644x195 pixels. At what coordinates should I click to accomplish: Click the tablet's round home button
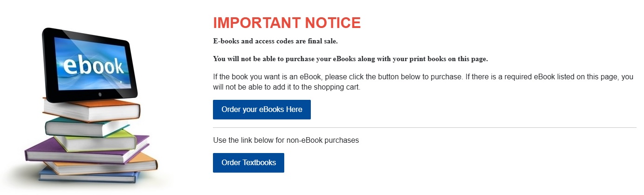tap(100, 94)
